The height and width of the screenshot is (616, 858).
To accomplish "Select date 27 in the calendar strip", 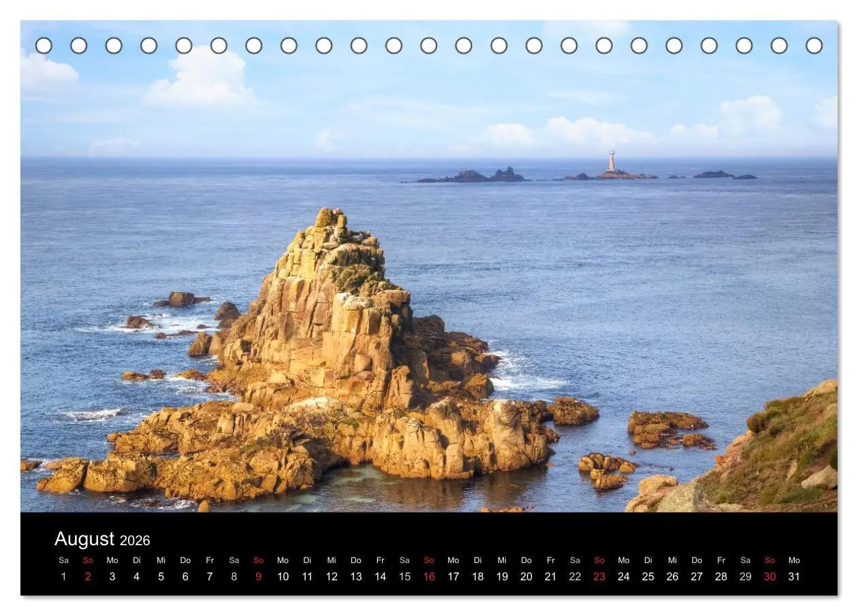I will (697, 577).
